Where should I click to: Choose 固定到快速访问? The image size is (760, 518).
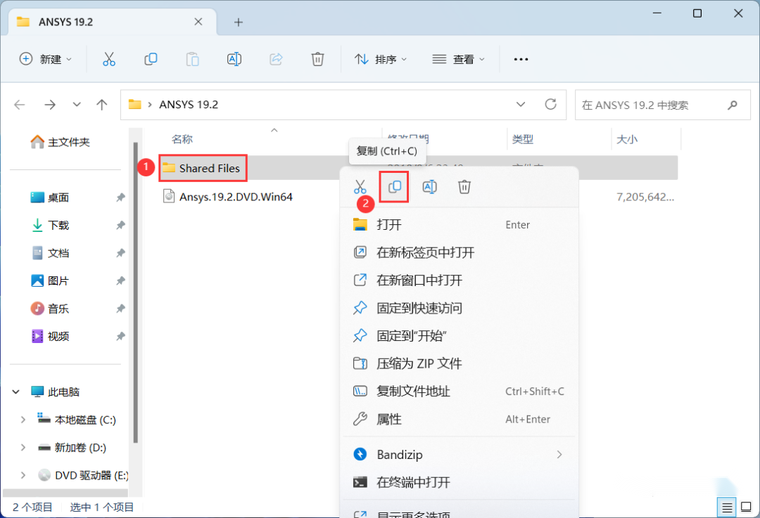459,308
